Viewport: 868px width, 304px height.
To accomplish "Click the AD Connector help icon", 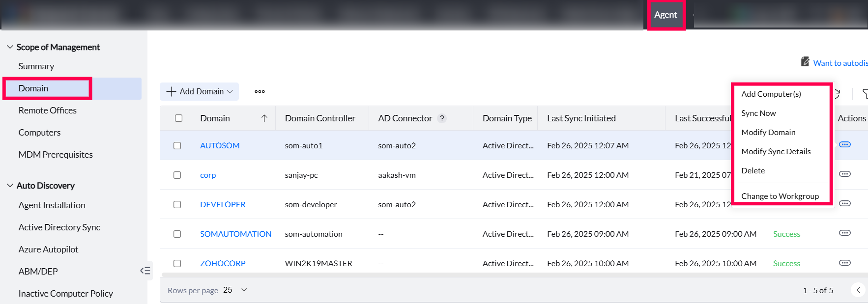I will click(x=442, y=118).
